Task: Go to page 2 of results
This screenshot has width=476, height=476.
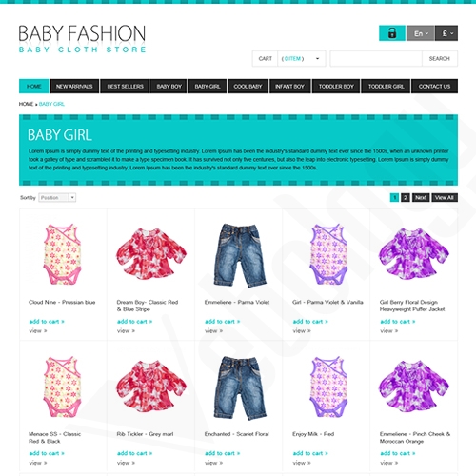Action: tap(406, 198)
